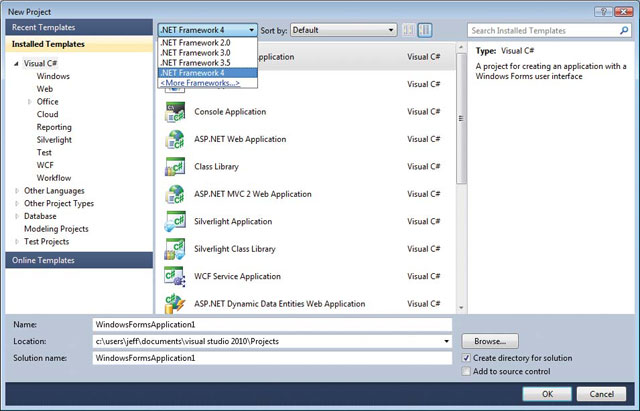Select the ASP.NET MVC 2 Web Application name
Image resolution: width=640 pixels, height=411 pixels.
pyautogui.click(x=253, y=194)
